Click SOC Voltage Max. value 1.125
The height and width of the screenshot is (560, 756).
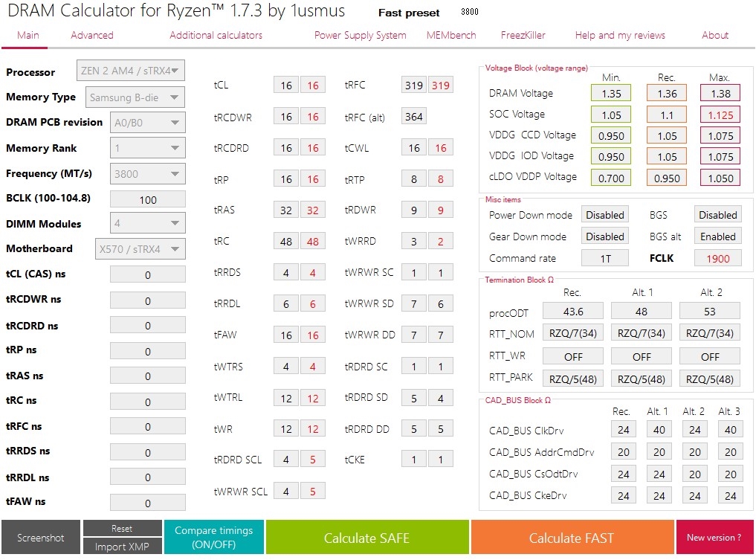click(x=720, y=115)
